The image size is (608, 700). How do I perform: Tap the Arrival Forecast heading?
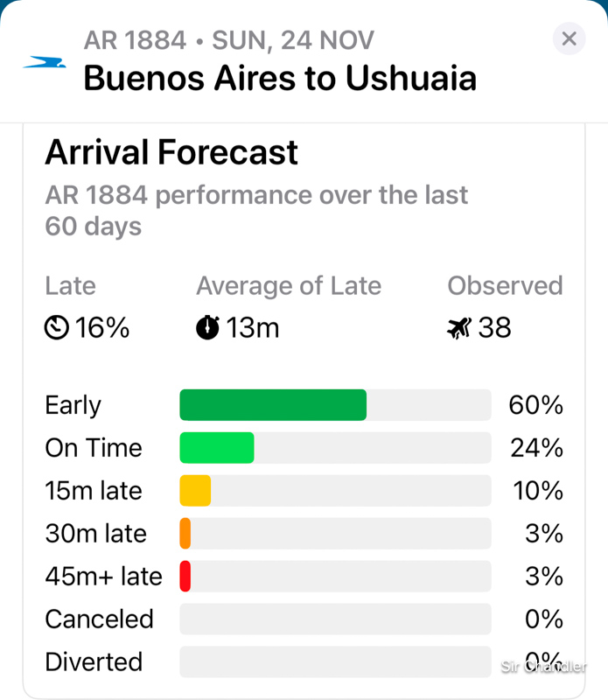click(171, 153)
